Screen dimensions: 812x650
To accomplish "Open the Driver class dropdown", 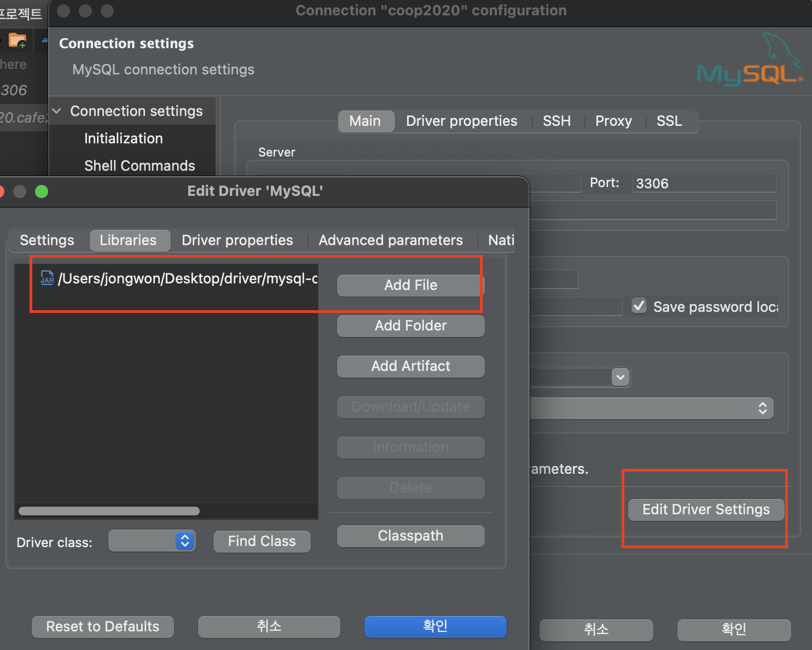I will click(x=152, y=541).
